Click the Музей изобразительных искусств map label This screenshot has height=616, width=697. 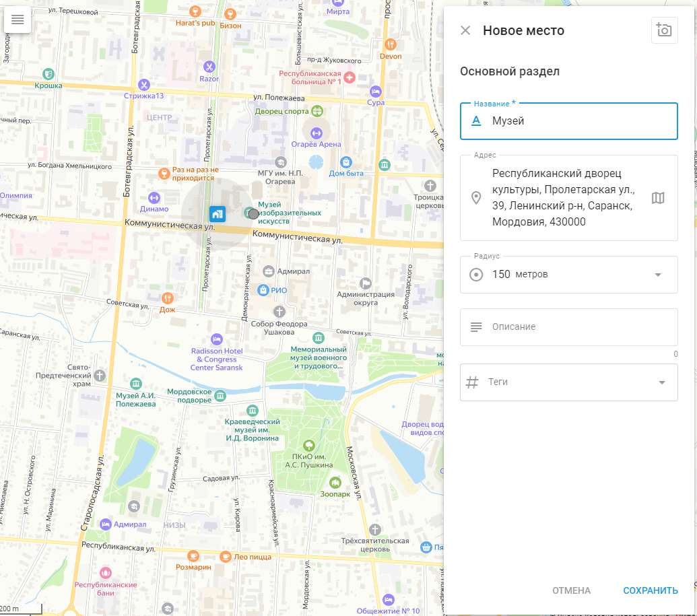click(290, 213)
